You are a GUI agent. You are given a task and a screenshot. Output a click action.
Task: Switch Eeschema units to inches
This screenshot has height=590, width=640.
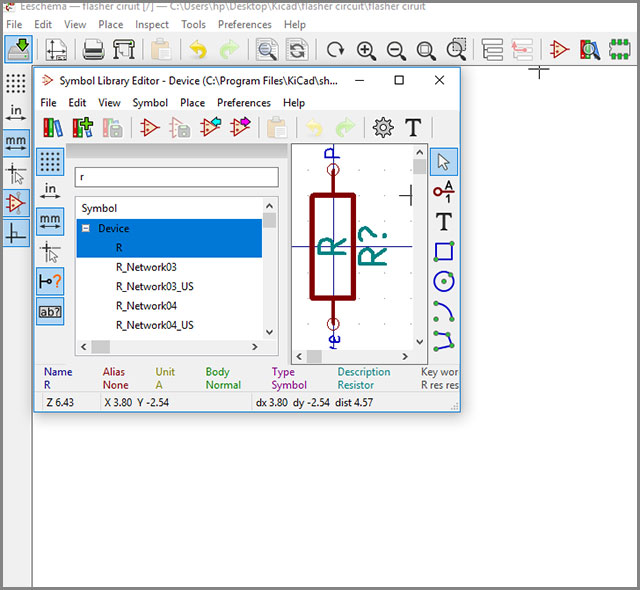pos(16,113)
